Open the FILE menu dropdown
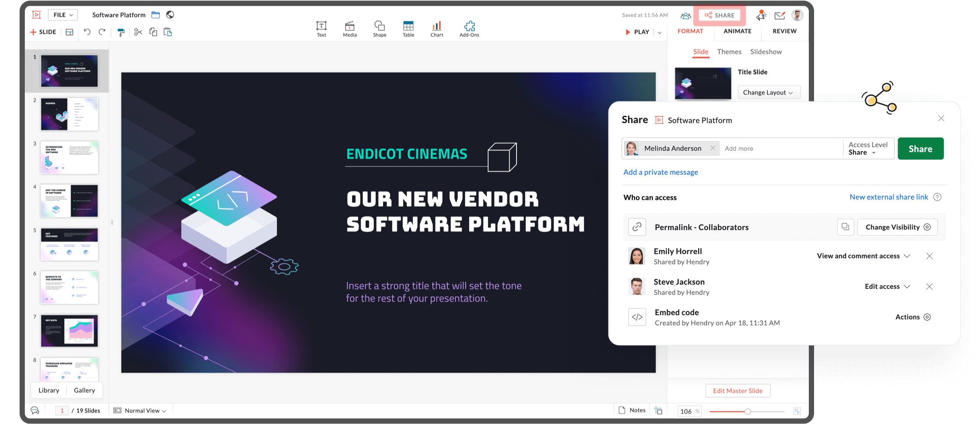The image size is (980, 424). pos(62,14)
